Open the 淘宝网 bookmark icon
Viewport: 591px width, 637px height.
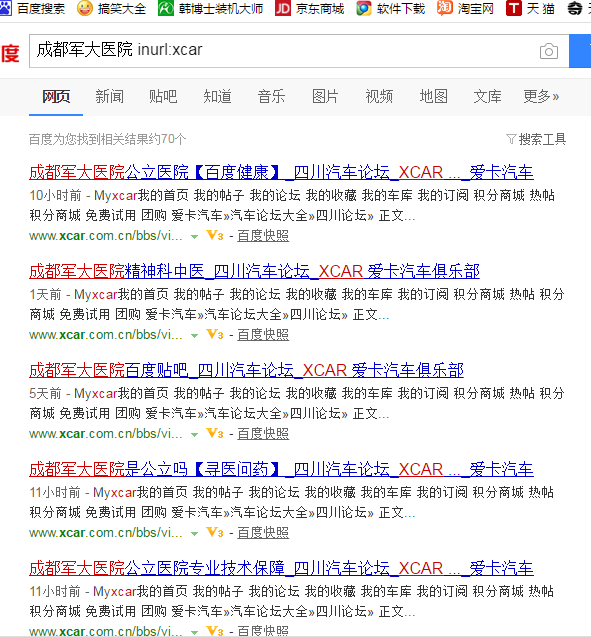pos(445,8)
